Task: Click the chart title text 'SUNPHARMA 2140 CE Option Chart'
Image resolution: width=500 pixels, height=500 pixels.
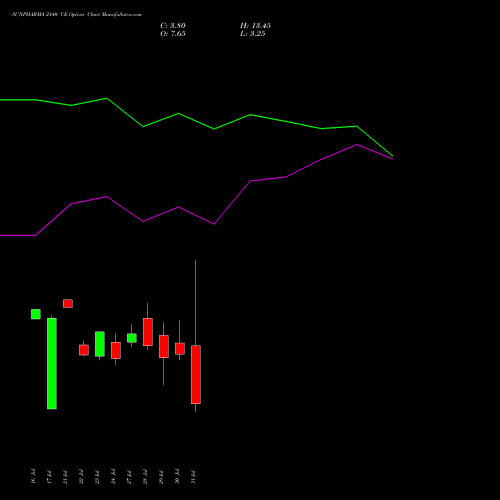Action: (55, 15)
